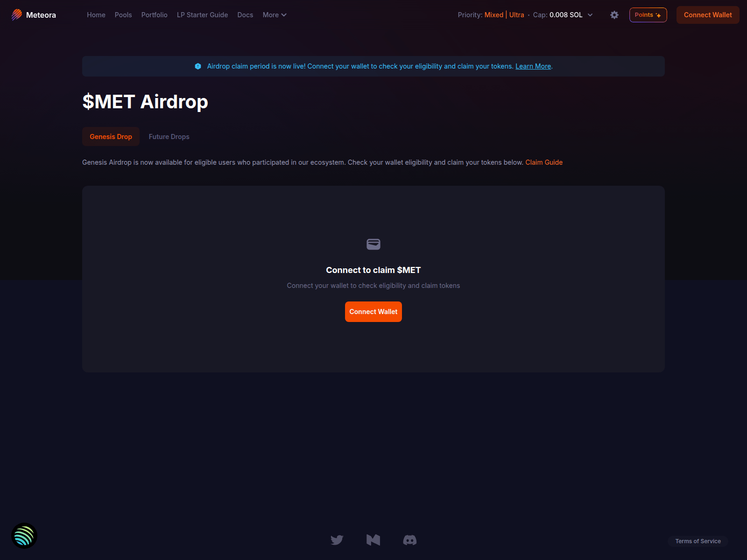The height and width of the screenshot is (560, 747).
Task: Open the Medium social link in footer
Action: pos(373,540)
